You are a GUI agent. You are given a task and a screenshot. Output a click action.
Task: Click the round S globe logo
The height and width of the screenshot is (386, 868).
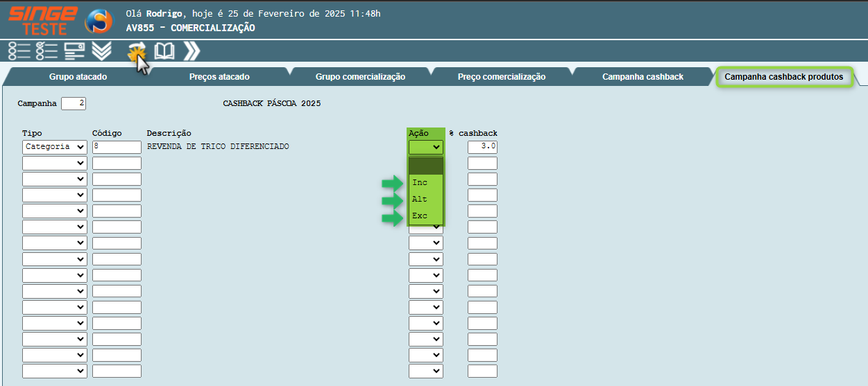click(98, 20)
